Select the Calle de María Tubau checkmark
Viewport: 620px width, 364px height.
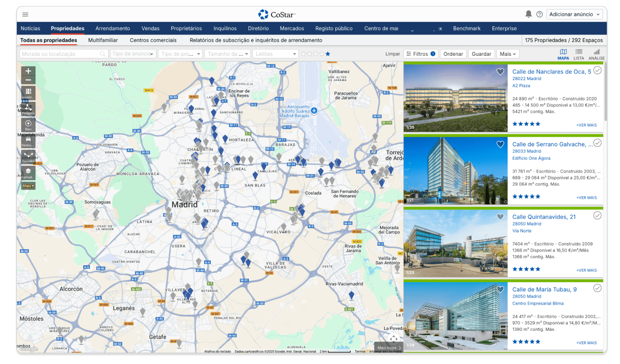pyautogui.click(x=597, y=288)
